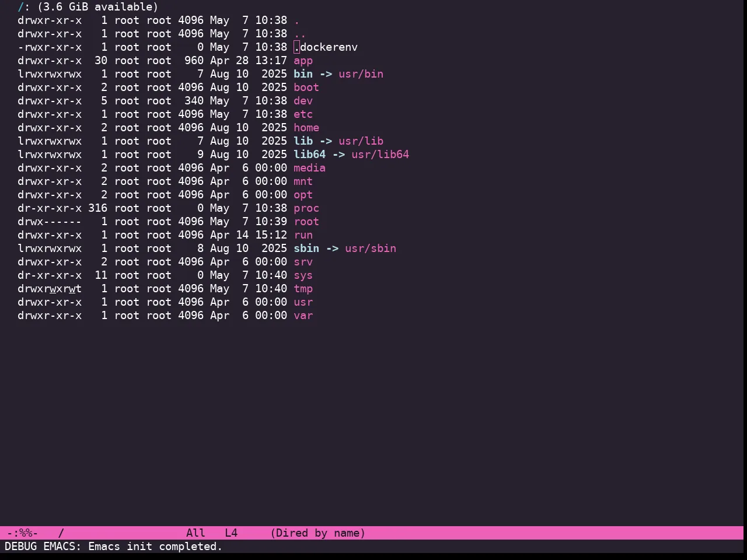Open the home directory entry

(306, 128)
